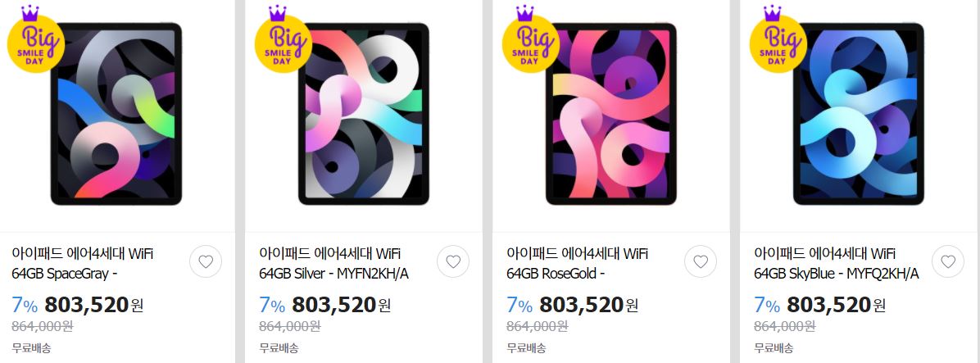The image size is (980, 363).
Task: View the SkyBlue iPad product image
Action: click(x=859, y=114)
